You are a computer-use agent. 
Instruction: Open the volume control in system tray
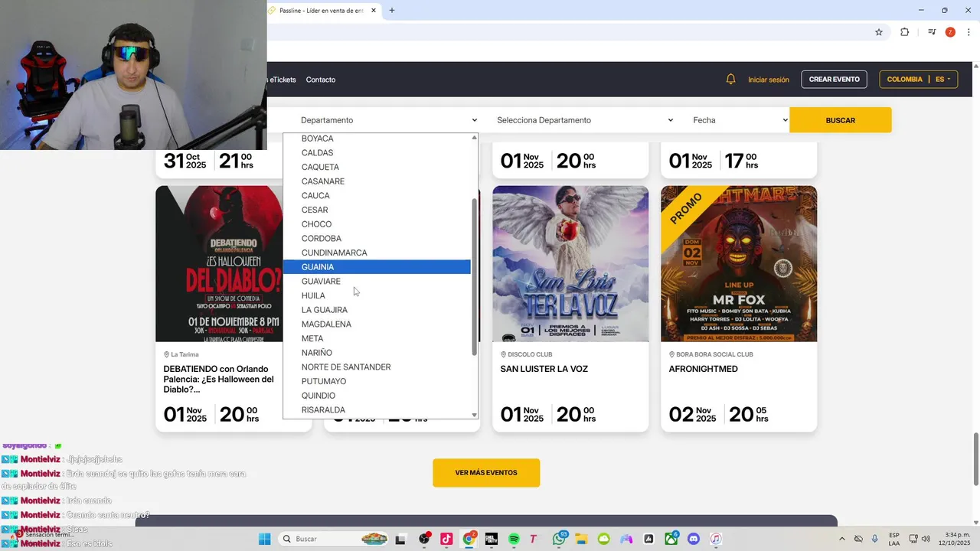pyautogui.click(x=925, y=539)
